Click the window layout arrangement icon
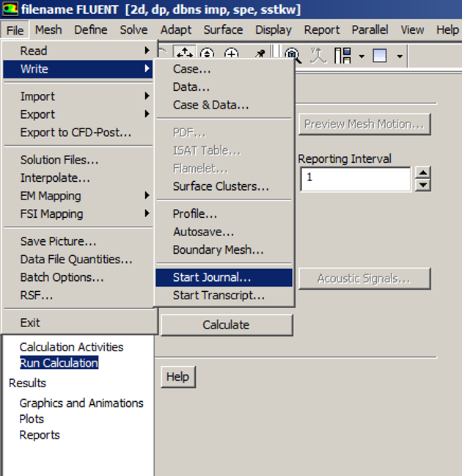Screen dimensions: 462x476 pos(342,56)
